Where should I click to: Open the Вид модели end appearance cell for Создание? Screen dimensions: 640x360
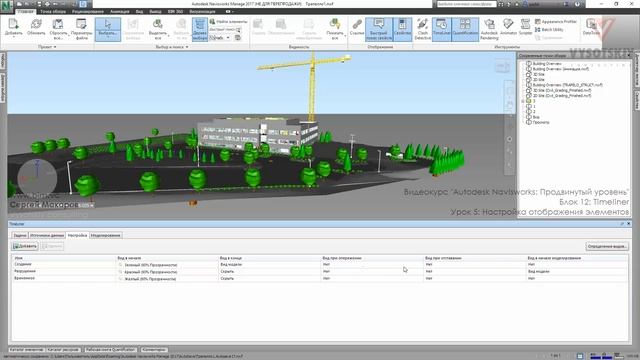point(269,265)
